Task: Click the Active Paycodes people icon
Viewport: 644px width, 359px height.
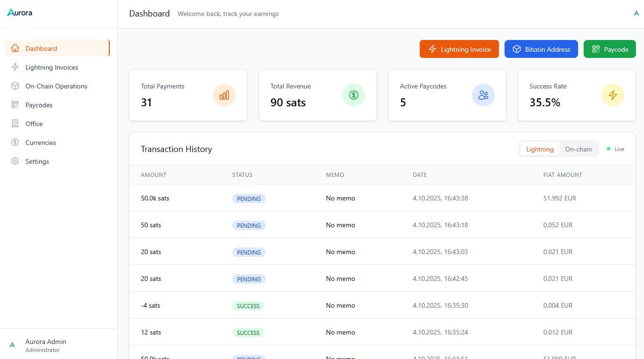Action: coord(483,95)
